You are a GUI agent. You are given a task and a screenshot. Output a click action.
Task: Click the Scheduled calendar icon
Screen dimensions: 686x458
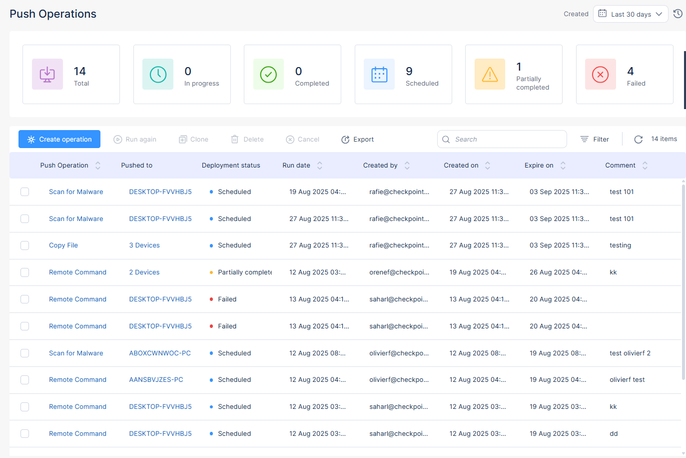[x=379, y=74]
